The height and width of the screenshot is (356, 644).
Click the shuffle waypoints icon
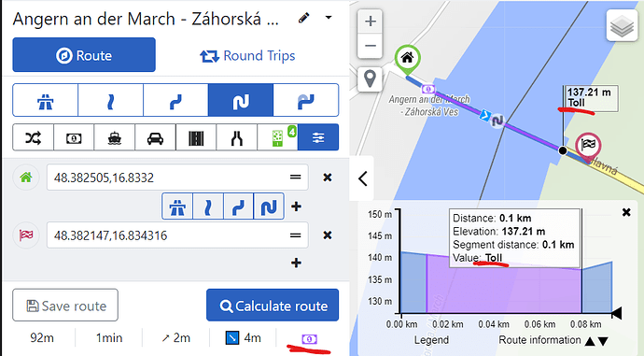point(34,137)
